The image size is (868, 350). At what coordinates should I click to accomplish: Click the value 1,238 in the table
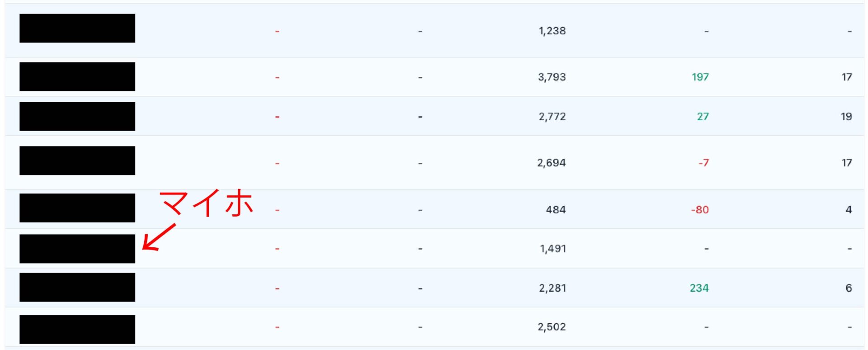pos(552,31)
